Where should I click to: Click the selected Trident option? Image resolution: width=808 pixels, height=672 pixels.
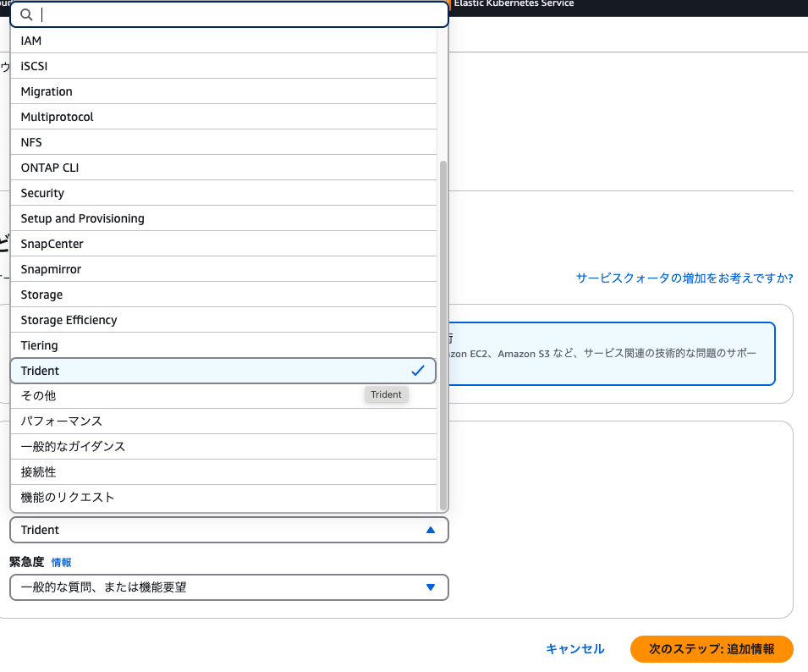[223, 371]
